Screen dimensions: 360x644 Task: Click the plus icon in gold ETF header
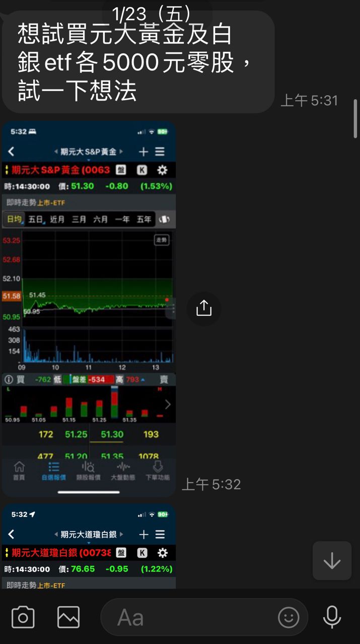click(143, 151)
